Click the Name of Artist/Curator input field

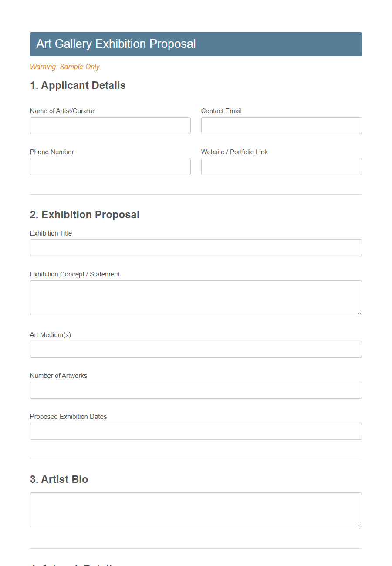pyautogui.click(x=110, y=125)
